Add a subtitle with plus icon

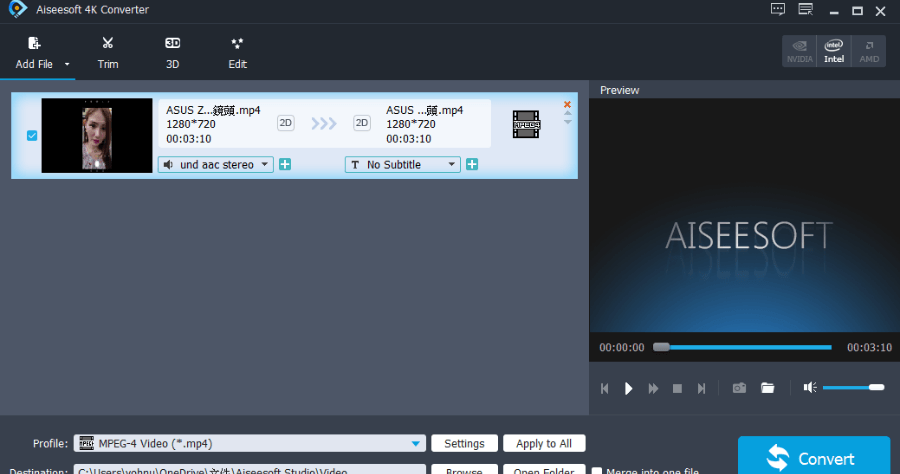pos(472,165)
